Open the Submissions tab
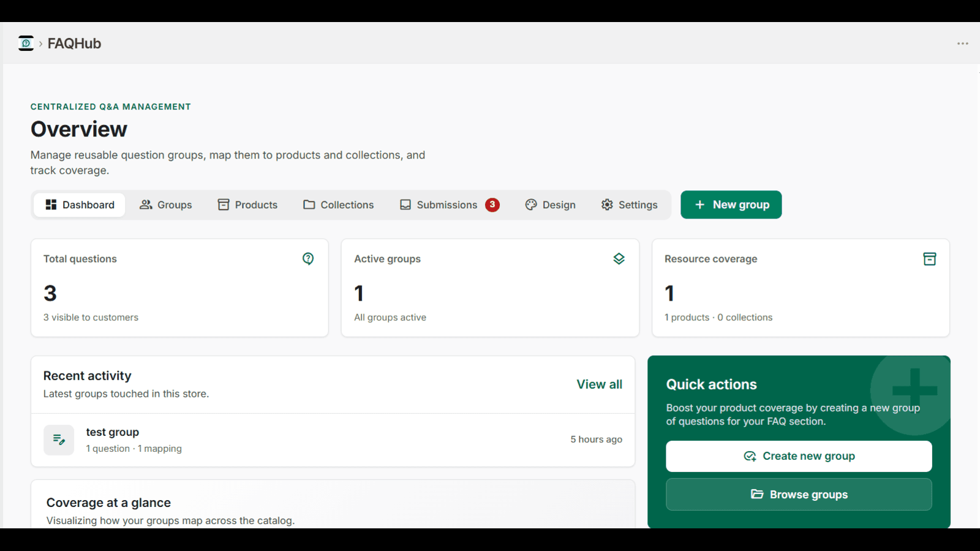This screenshot has width=980, height=551. (x=450, y=204)
